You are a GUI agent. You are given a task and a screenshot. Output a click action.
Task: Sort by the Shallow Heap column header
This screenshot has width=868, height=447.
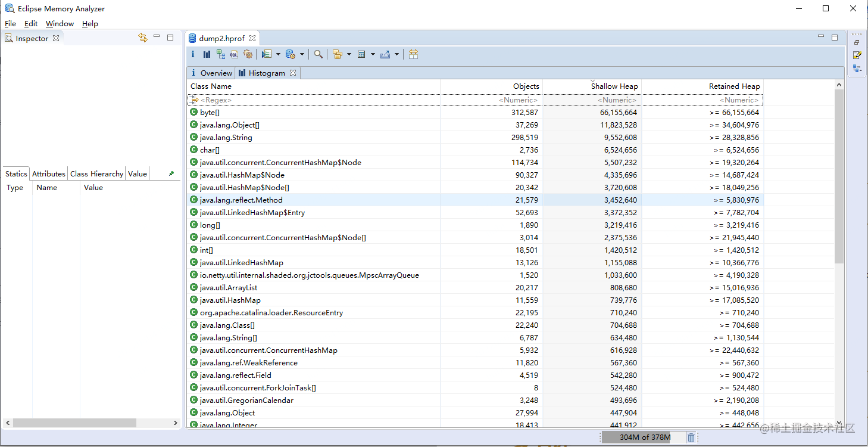coord(592,86)
